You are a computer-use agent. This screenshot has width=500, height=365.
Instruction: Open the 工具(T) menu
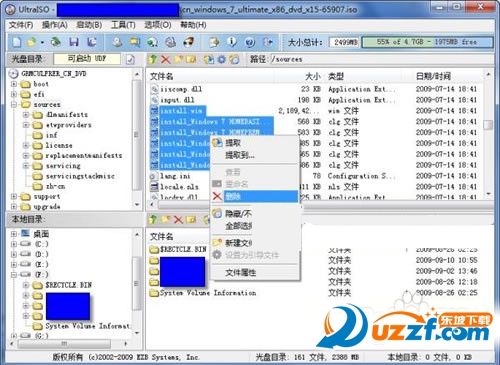click(123, 25)
